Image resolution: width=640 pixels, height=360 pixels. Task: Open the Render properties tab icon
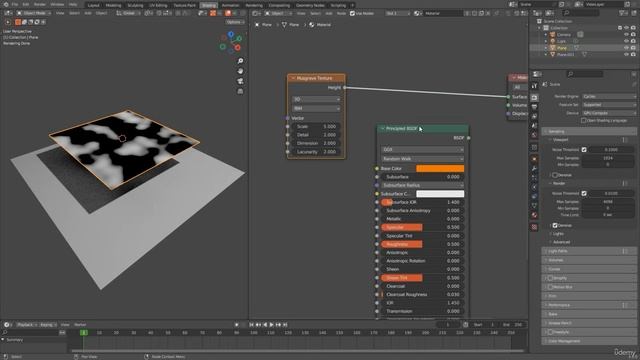click(535, 98)
